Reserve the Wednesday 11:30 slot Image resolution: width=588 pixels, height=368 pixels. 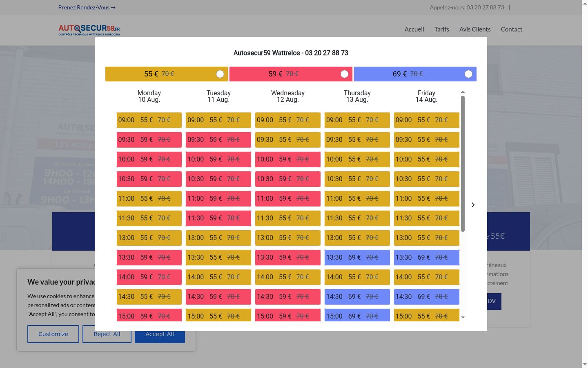[288, 218]
